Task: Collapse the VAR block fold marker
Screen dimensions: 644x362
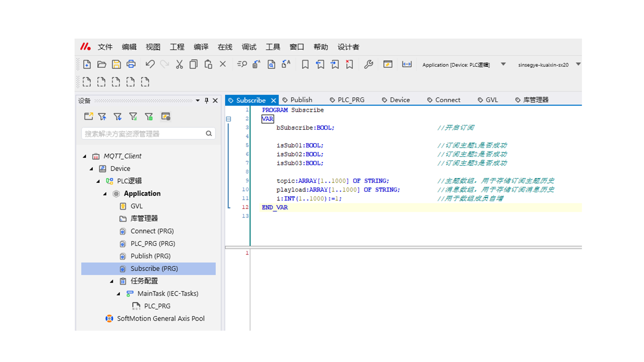Action: pyautogui.click(x=228, y=119)
